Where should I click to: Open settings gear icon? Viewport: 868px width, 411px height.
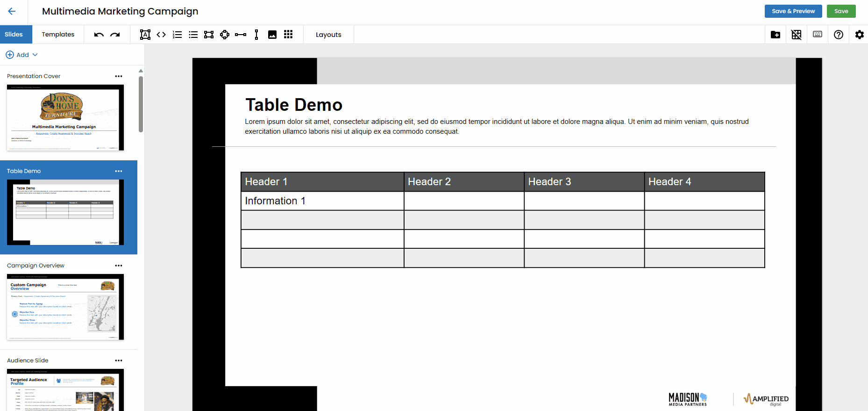[860, 35]
